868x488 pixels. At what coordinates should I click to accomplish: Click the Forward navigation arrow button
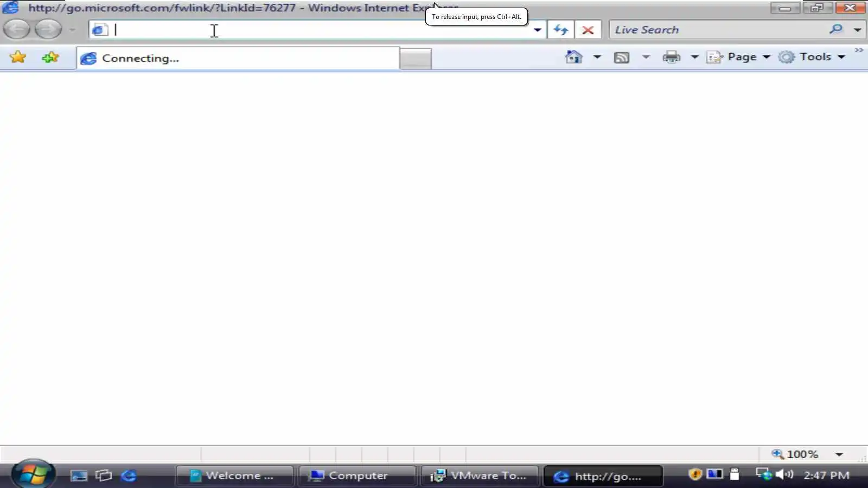(48, 29)
